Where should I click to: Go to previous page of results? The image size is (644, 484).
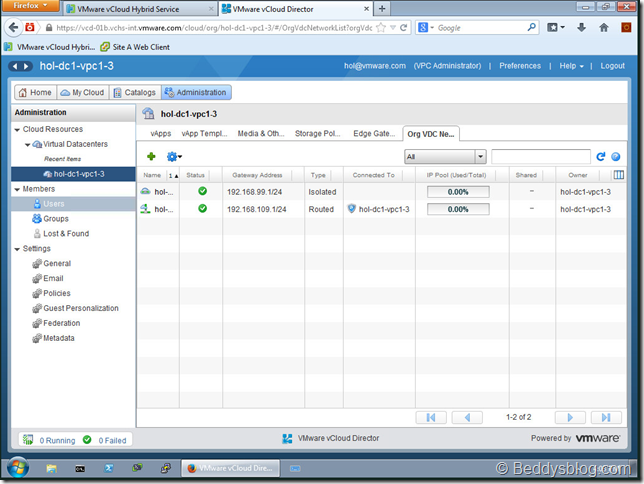pos(467,417)
